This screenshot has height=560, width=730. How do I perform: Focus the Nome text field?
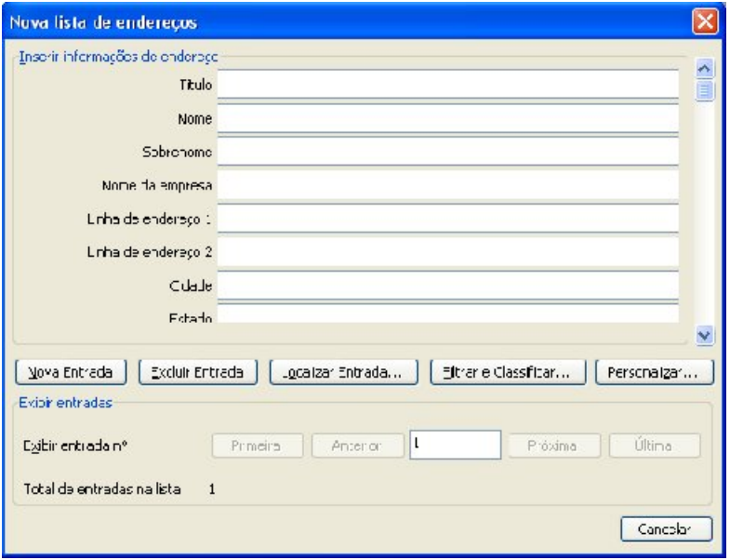coord(448,121)
